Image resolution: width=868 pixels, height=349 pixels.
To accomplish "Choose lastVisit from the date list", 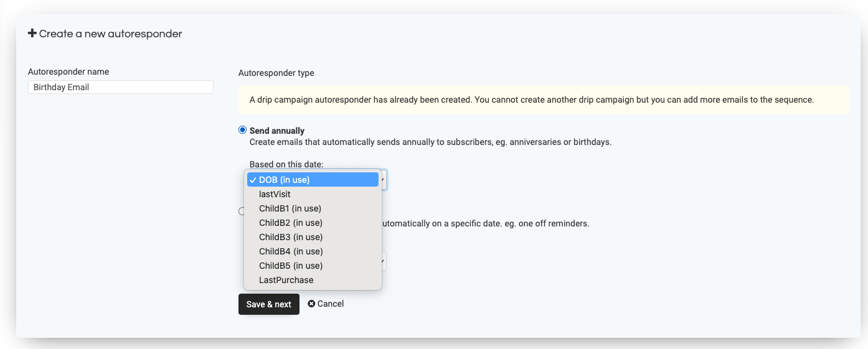I will tap(313, 194).
